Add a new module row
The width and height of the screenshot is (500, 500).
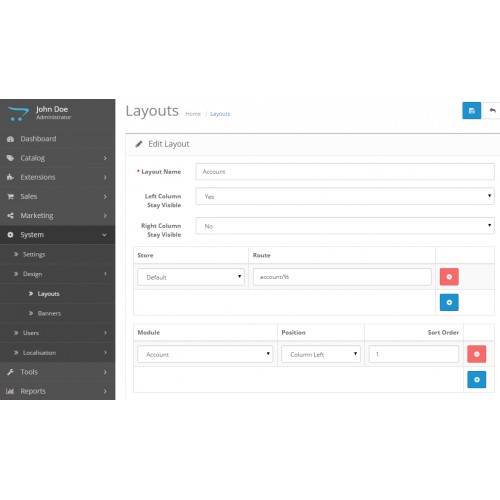point(476,380)
